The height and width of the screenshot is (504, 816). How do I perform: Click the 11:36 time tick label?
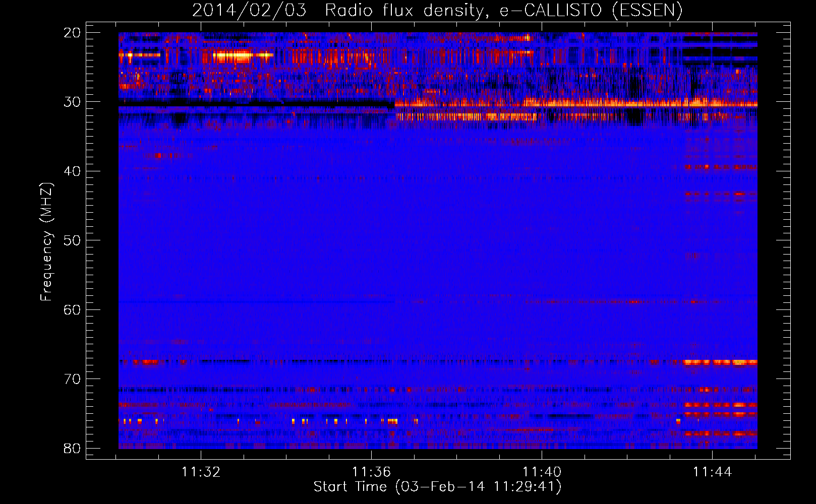pyautogui.click(x=372, y=472)
